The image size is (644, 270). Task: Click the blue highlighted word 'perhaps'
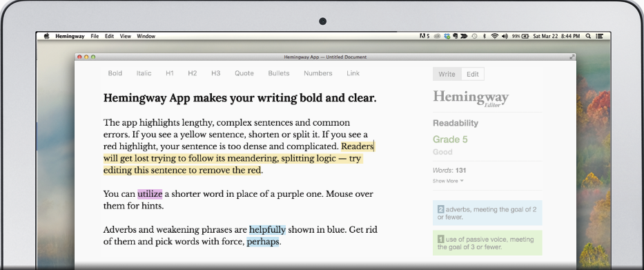point(263,241)
